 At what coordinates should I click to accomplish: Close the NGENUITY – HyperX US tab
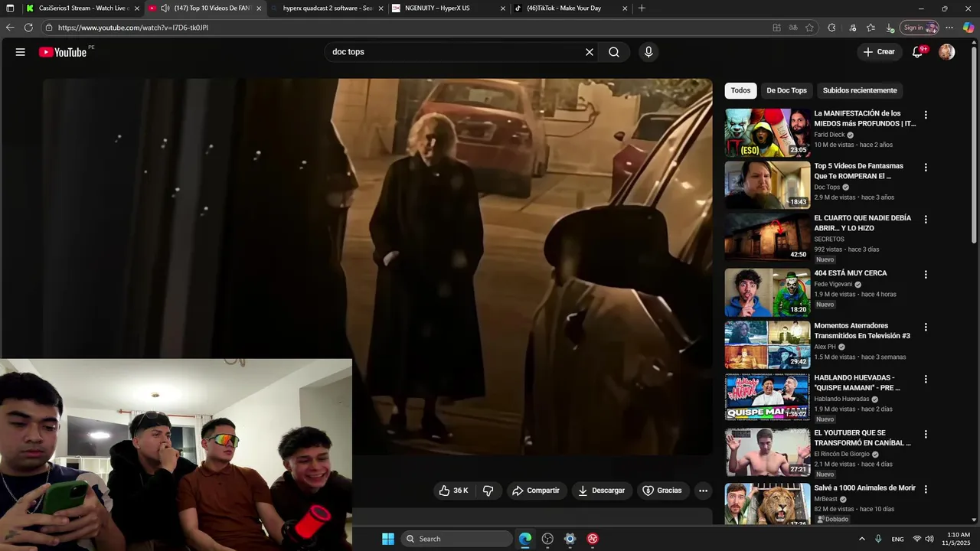click(x=503, y=8)
